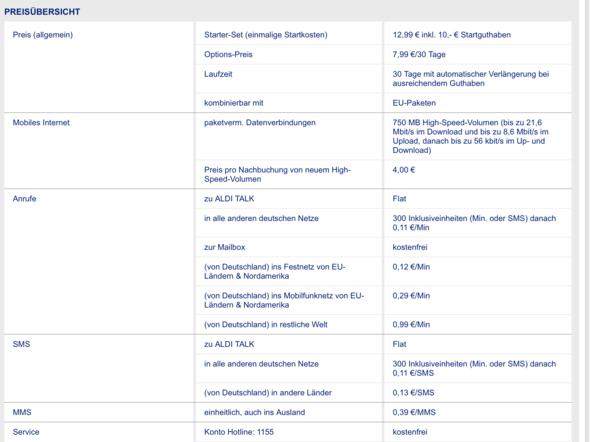Image resolution: width=590 pixels, height=442 pixels.
Task: Click 'ins Mobilfunknetz von EU-Ländern & Nordamerika'
Action: click(284, 301)
